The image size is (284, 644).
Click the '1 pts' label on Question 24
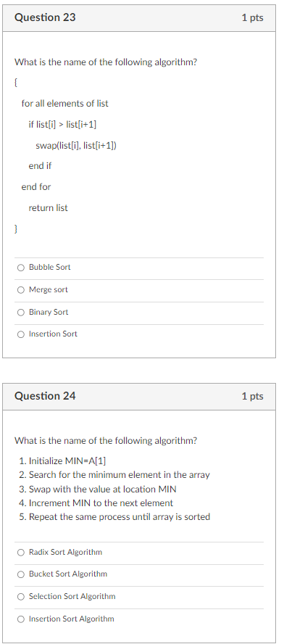click(x=252, y=397)
